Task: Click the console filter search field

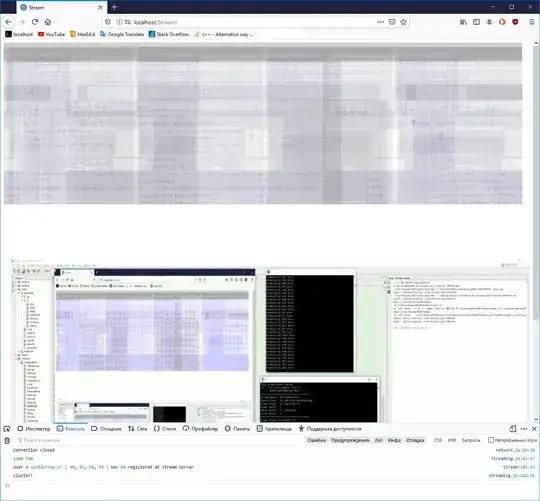Action: 158,440
